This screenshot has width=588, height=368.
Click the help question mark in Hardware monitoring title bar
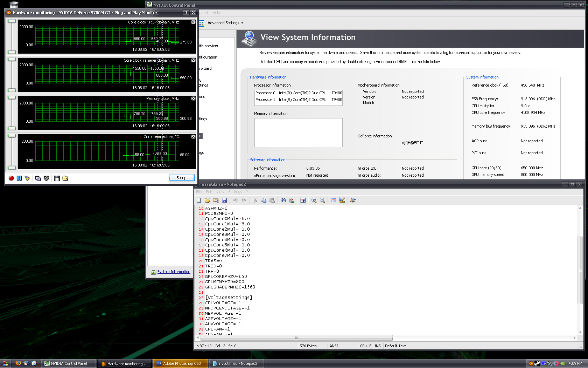click(x=186, y=12)
